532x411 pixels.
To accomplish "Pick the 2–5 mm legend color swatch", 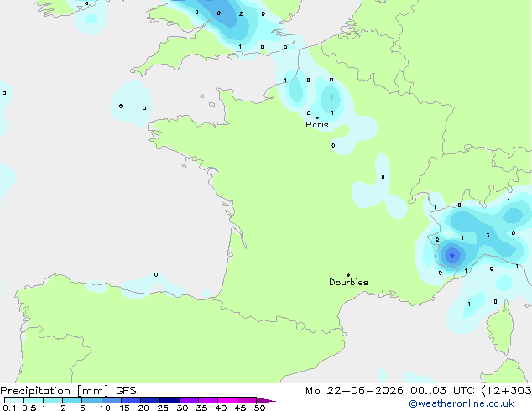I will click(x=72, y=400).
